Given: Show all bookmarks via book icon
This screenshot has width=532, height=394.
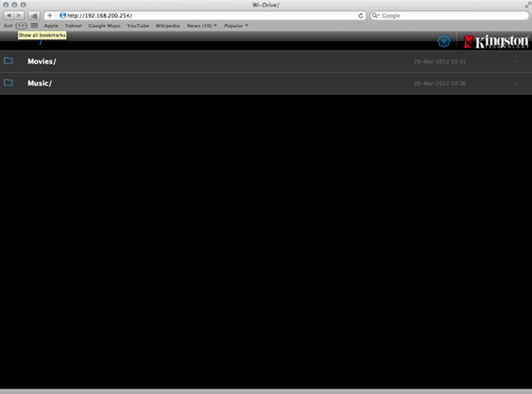Looking at the screenshot, I should [21, 26].
